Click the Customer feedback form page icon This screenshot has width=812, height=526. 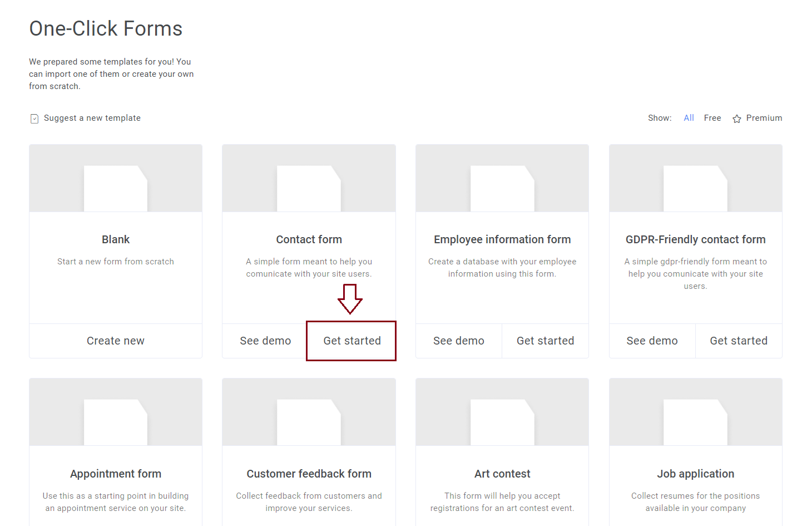tap(309, 422)
